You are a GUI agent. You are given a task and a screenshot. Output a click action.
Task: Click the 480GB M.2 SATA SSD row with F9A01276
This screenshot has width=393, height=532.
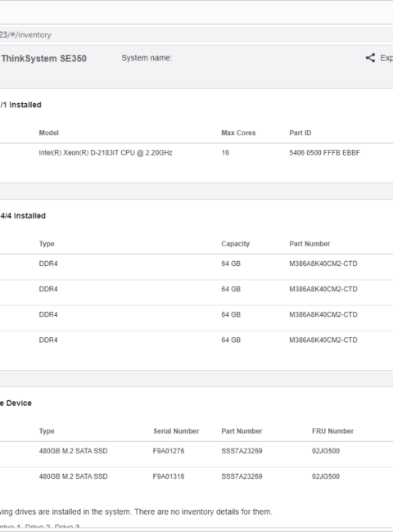(x=196, y=454)
